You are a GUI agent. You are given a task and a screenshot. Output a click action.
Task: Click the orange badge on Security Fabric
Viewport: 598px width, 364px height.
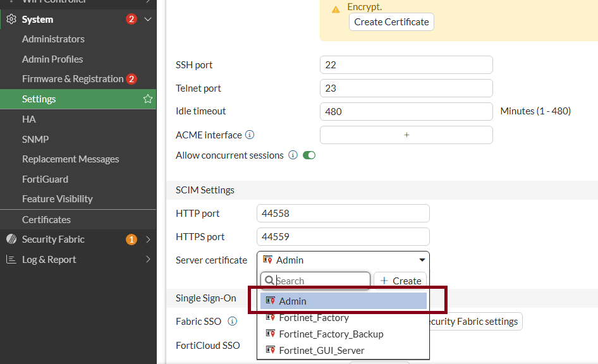coord(131,240)
